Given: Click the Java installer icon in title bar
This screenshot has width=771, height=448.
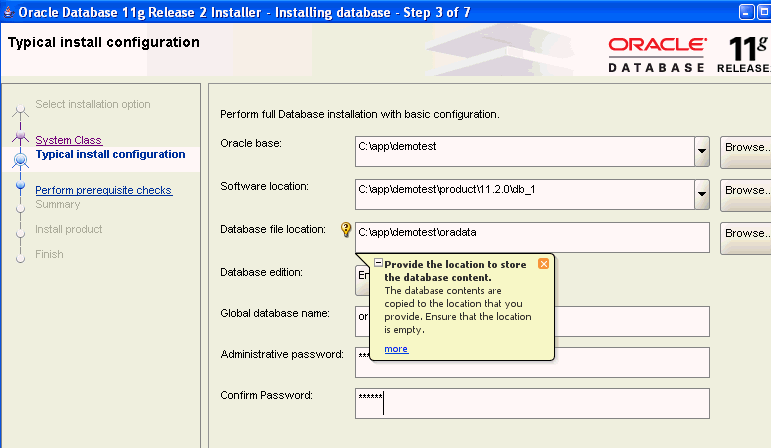Looking at the screenshot, I should pos(8,12).
